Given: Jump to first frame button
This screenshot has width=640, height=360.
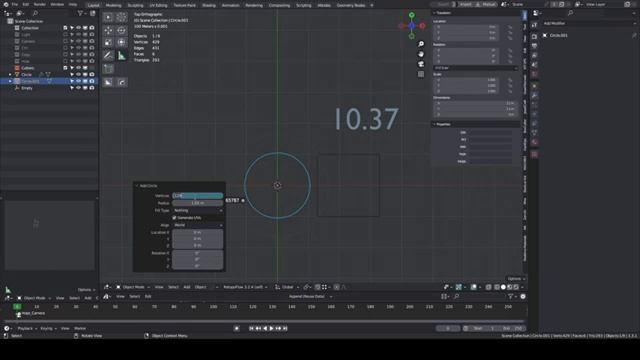Looking at the screenshot, I should 251,328.
